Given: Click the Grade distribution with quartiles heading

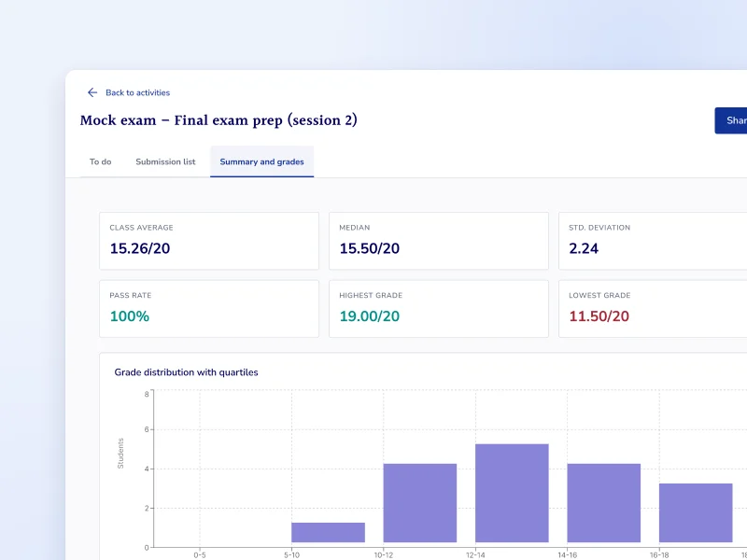Looking at the screenshot, I should click(x=186, y=372).
